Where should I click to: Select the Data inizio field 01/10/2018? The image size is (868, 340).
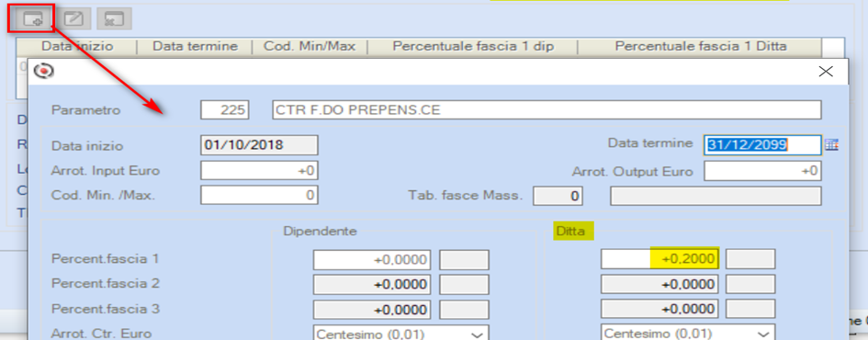(259, 145)
